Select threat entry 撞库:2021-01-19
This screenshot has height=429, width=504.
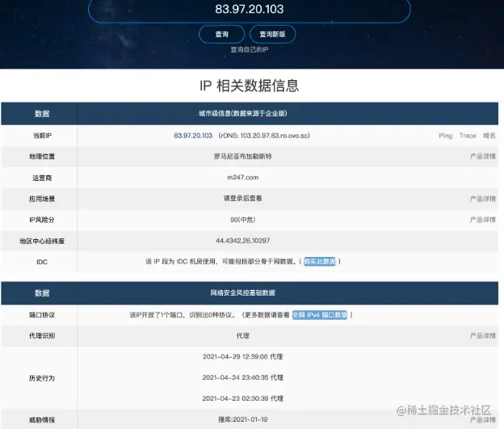242,419
